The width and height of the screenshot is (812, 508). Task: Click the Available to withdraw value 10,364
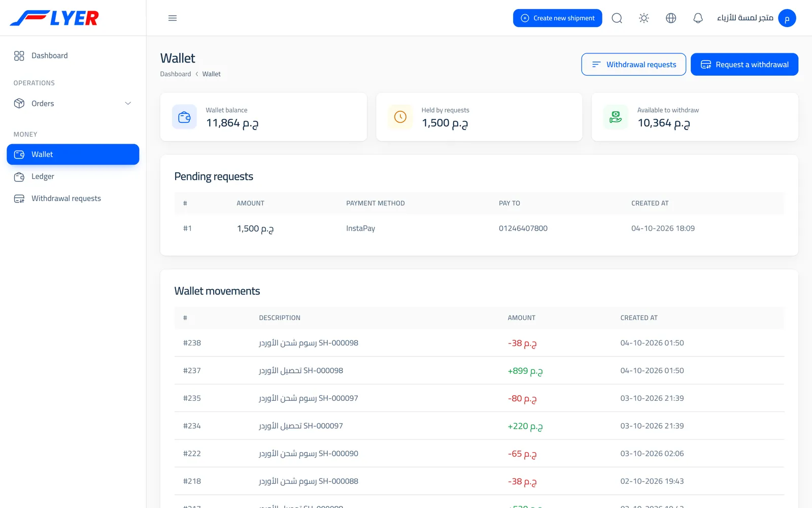click(664, 123)
